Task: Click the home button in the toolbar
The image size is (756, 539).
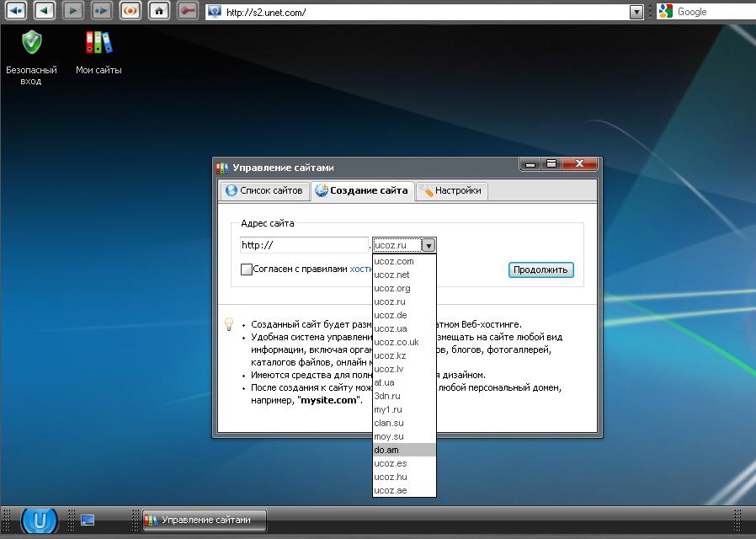Action: click(159, 11)
